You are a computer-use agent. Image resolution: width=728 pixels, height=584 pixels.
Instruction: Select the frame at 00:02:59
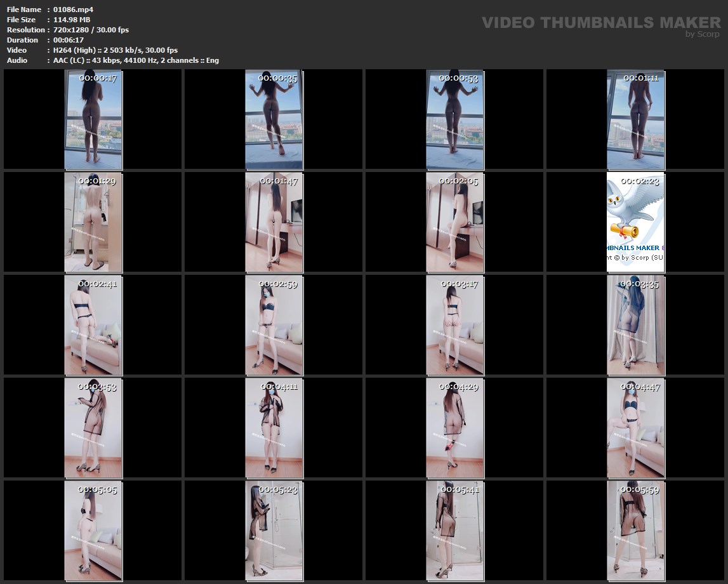(x=274, y=325)
